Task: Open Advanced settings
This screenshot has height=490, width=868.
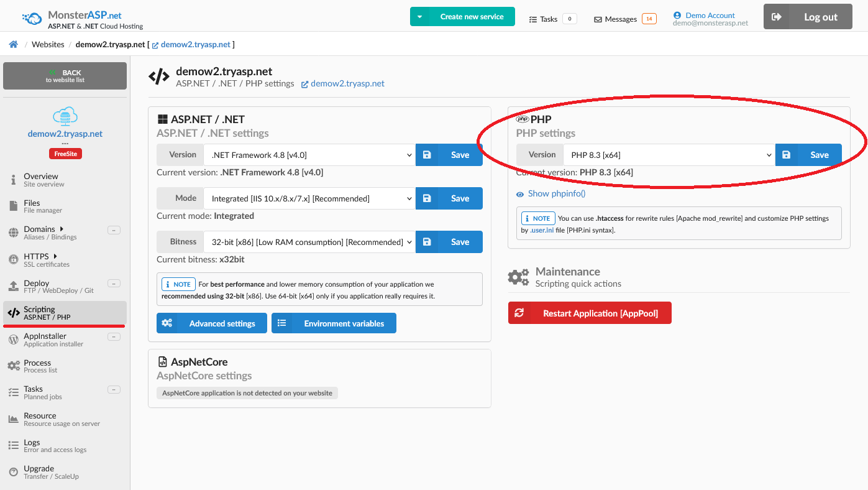Action: [x=211, y=323]
